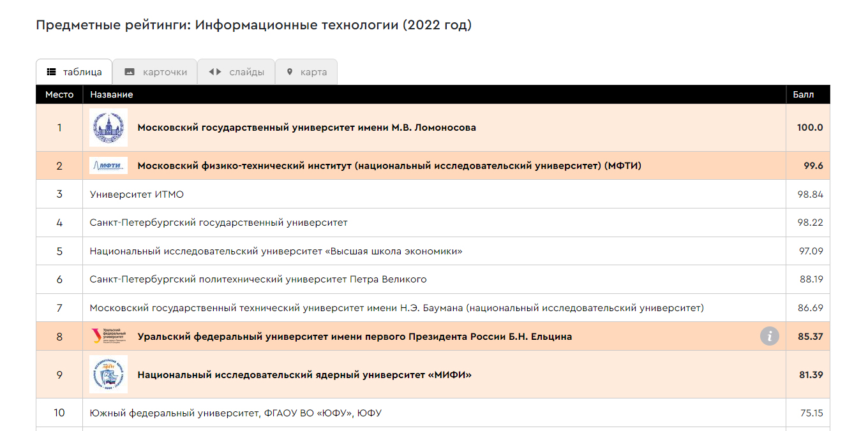Click the Ural Federal University logo
This screenshot has height=431, width=868.
(108, 336)
